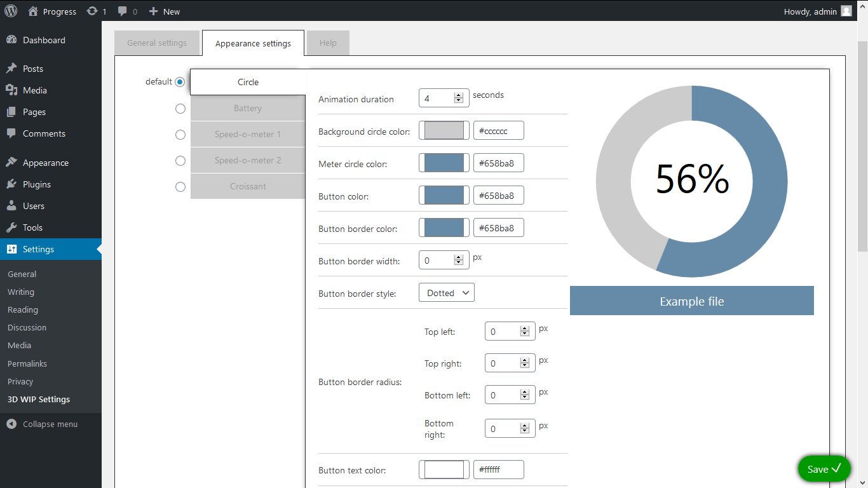868x488 pixels.
Task: Open the comments bubble in admin bar
Action: click(x=123, y=11)
